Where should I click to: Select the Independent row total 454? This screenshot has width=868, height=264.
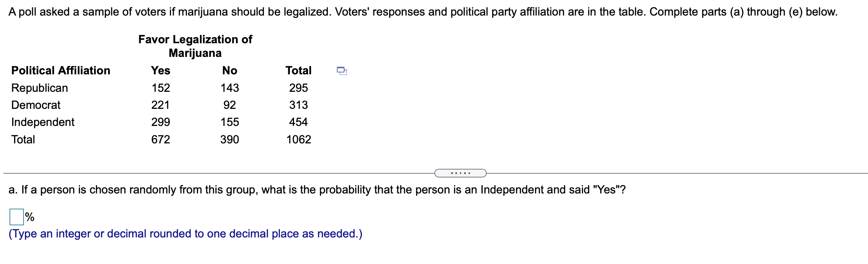coord(299,122)
